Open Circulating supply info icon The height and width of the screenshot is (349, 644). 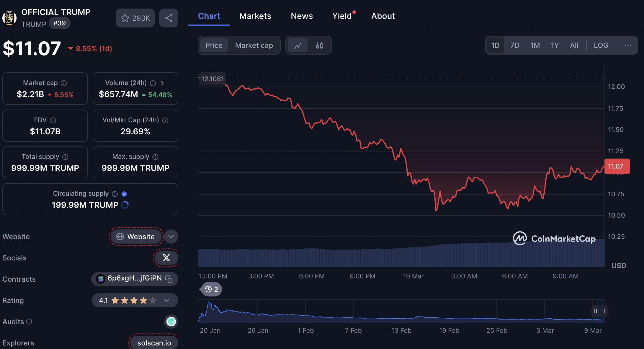[115, 194]
